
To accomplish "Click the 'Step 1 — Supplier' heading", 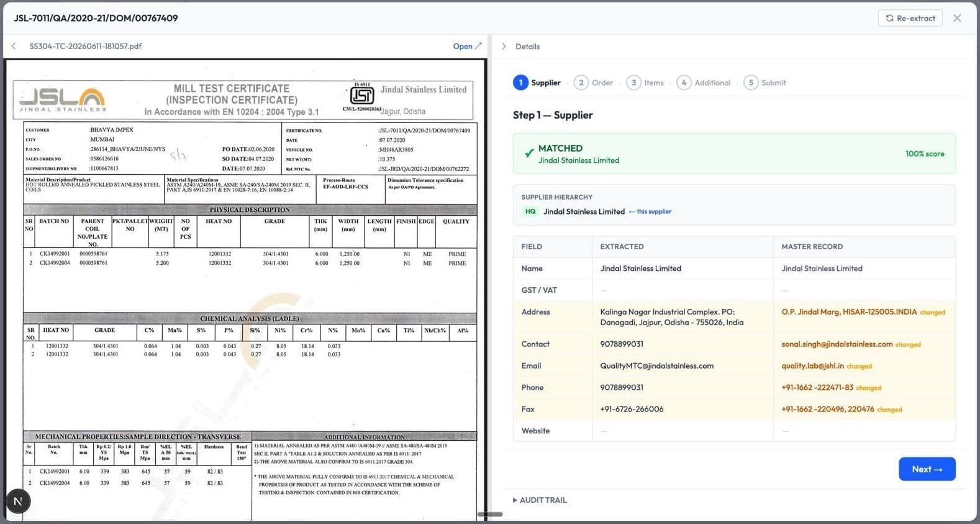I will 553,115.
